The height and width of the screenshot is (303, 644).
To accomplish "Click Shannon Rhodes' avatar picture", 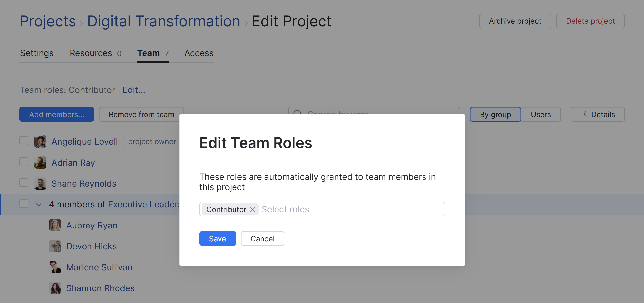I will 55,288.
